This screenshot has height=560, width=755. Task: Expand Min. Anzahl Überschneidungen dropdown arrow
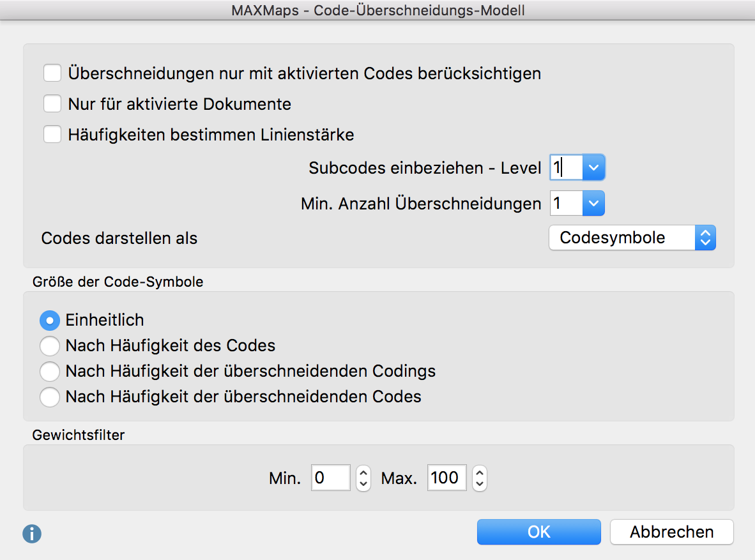593,203
